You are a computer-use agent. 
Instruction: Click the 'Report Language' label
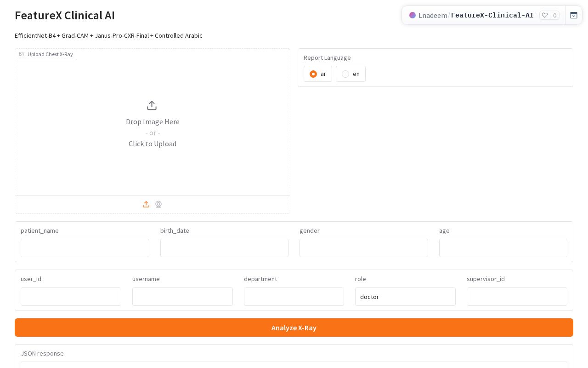[327, 57]
